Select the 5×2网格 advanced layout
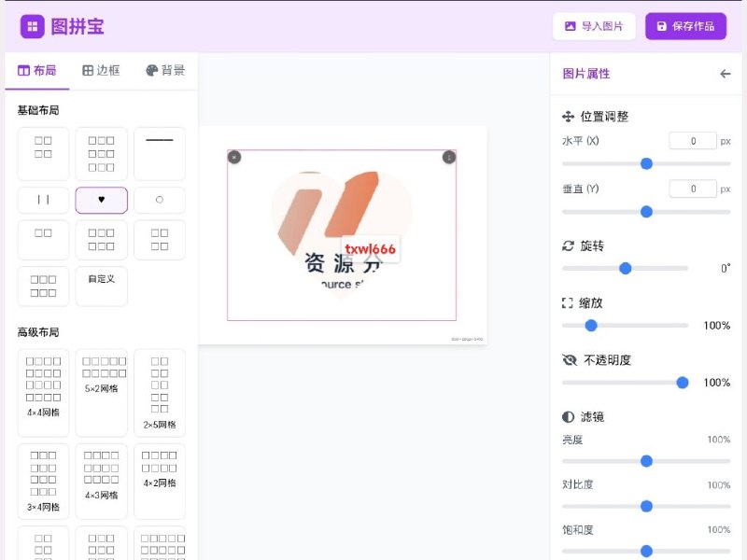 (102, 393)
